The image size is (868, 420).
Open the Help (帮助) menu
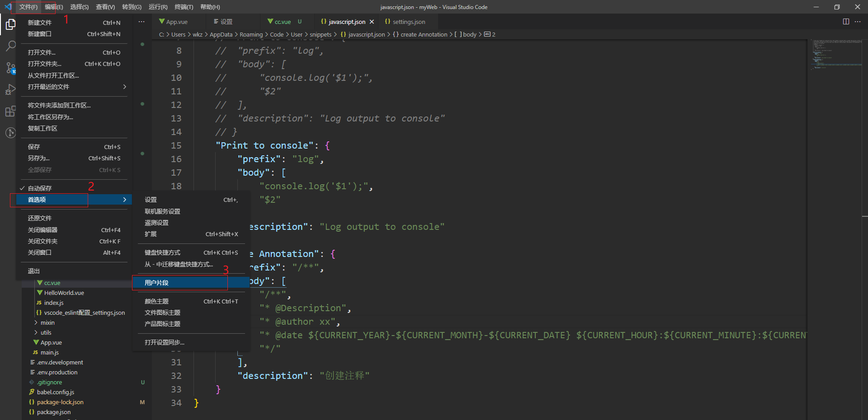(210, 7)
